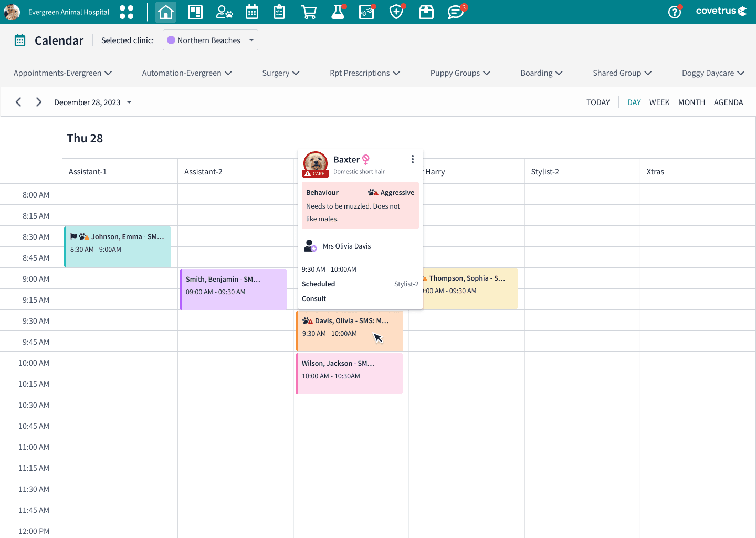This screenshot has width=756, height=538.
Task: Open the December 28, 2023 date picker
Action: coord(93,102)
